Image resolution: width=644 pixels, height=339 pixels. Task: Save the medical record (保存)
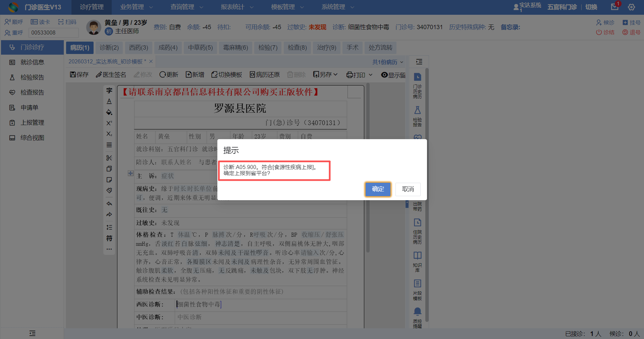(79, 74)
